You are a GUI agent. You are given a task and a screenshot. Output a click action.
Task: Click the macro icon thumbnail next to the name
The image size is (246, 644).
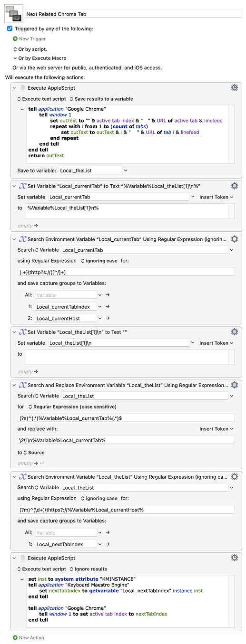[12, 13]
